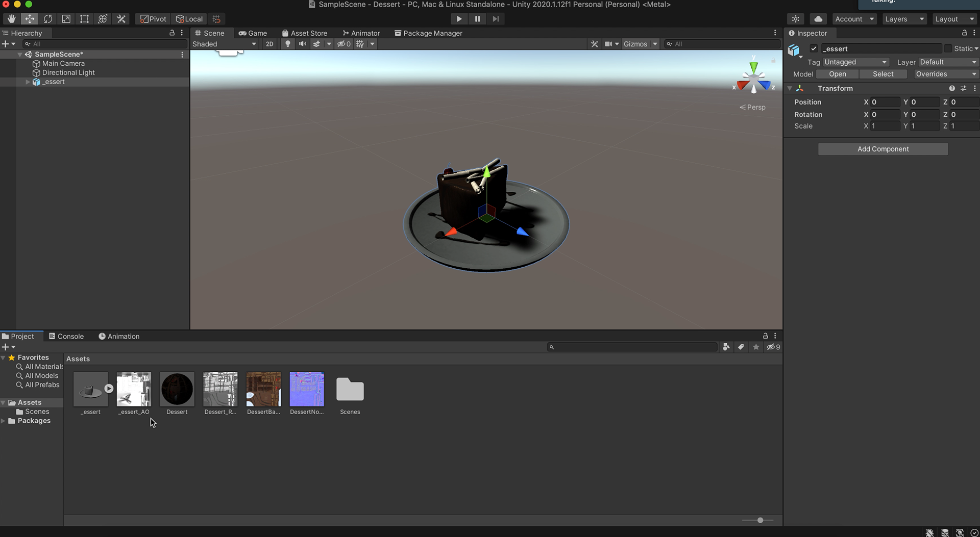This screenshot has height=537, width=980.
Task: Click the Select model button
Action: click(883, 74)
